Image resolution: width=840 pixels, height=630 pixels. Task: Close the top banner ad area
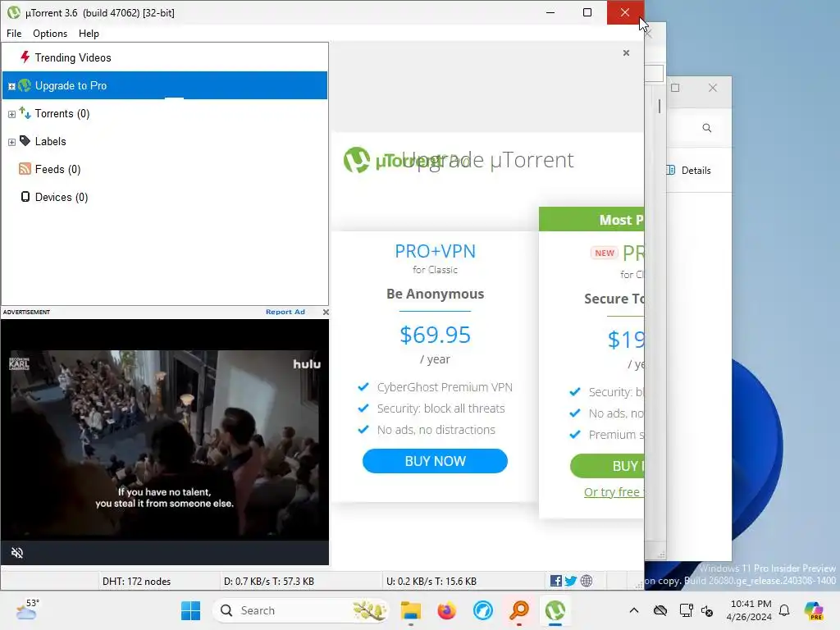[626, 53]
